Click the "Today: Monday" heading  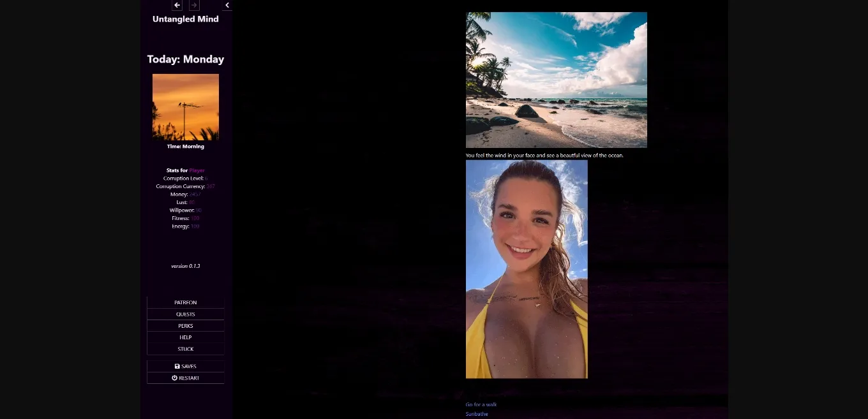tap(185, 59)
